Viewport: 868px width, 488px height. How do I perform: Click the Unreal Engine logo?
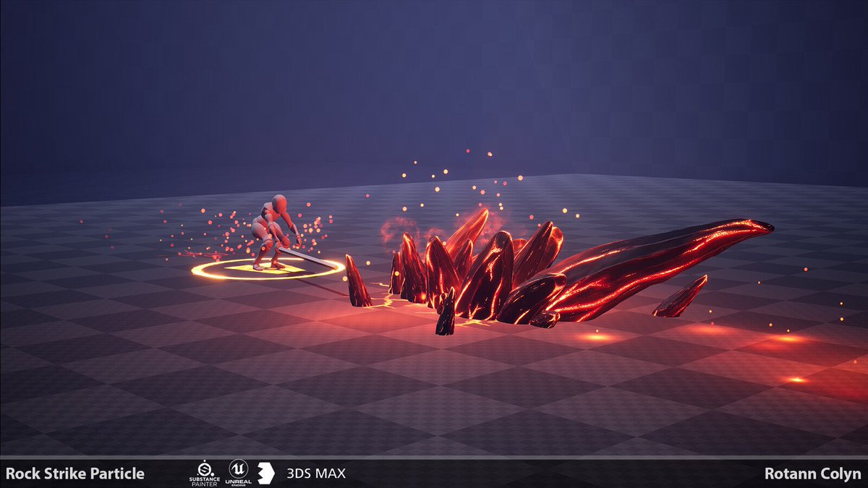[239, 474]
